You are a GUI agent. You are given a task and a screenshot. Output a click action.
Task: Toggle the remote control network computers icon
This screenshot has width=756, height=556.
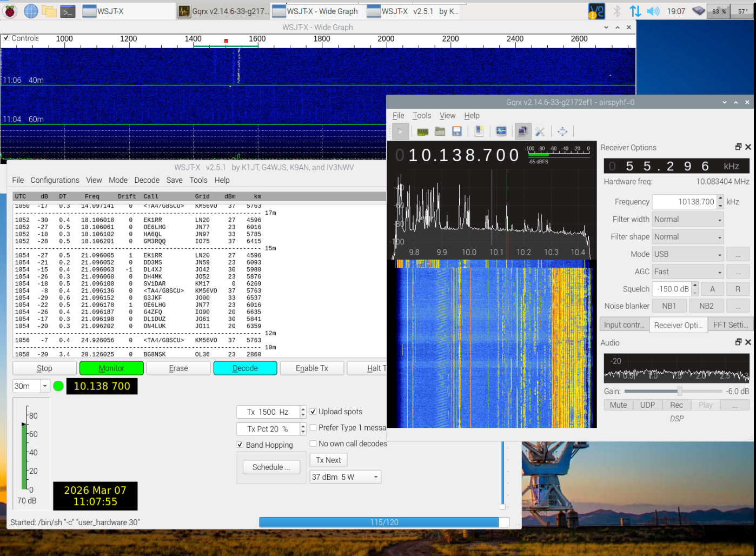[x=522, y=131]
